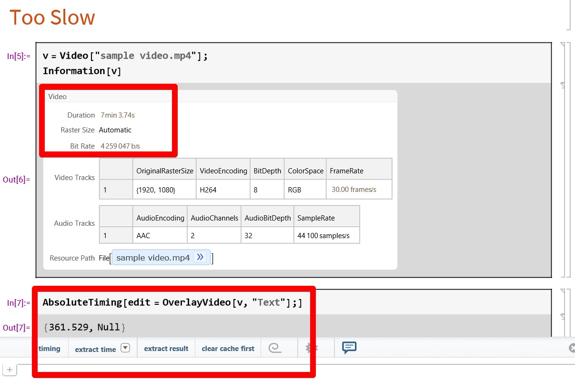Choose the 'extract time' suggestion

tap(95, 349)
